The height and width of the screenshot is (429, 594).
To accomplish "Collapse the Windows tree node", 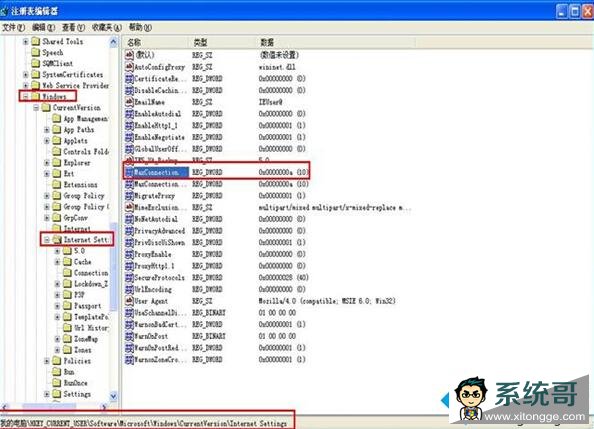I will [26, 96].
